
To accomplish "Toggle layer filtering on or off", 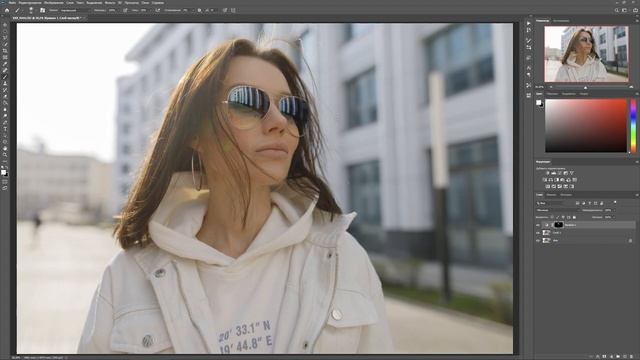I will point(615,202).
